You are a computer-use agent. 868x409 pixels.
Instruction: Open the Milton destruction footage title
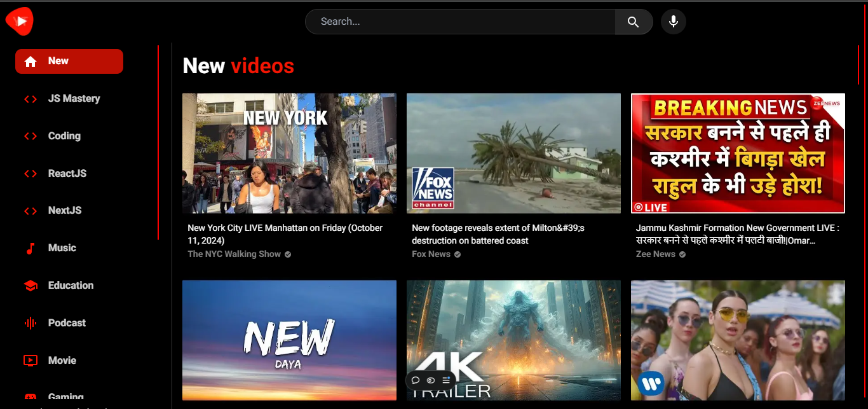pos(498,234)
